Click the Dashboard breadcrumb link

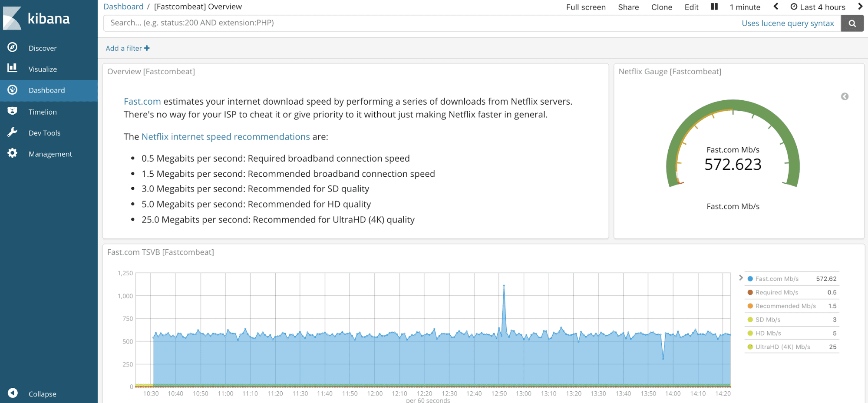tap(123, 7)
